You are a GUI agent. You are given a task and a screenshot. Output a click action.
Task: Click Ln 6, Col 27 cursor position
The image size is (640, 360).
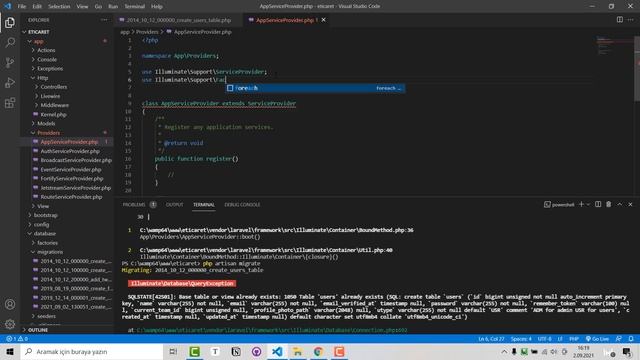[x=491, y=339]
